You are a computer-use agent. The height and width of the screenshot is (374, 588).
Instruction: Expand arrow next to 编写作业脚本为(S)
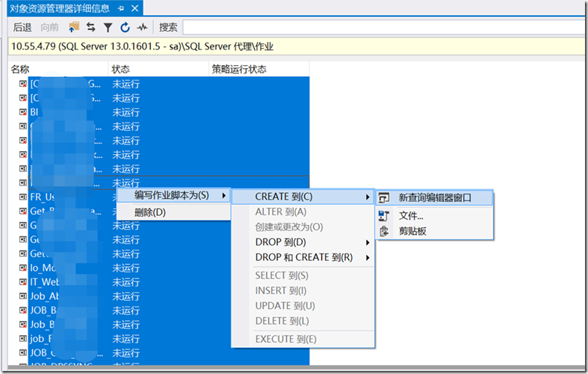224,196
